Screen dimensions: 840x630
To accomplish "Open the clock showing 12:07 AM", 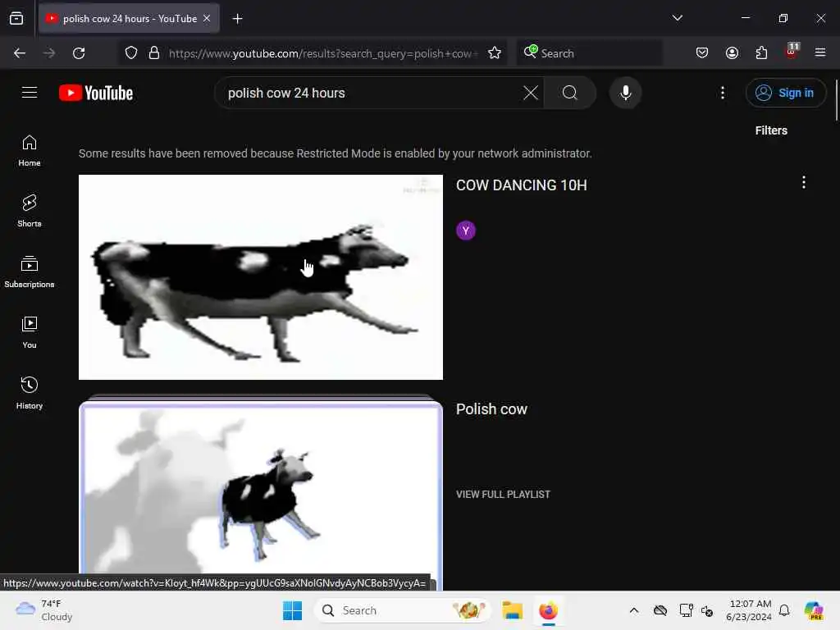I will [x=748, y=610].
